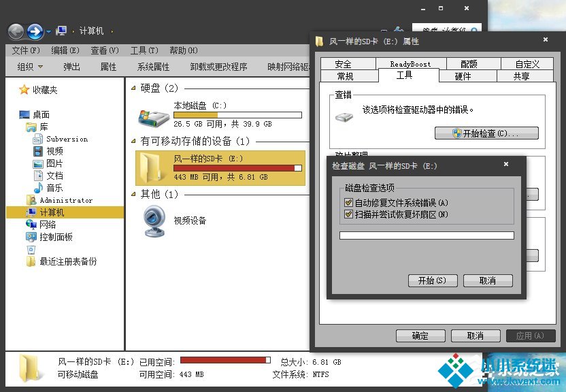This screenshot has height=392, width=566.
Task: Open the 编辑(E) menu
Action: click(65, 50)
